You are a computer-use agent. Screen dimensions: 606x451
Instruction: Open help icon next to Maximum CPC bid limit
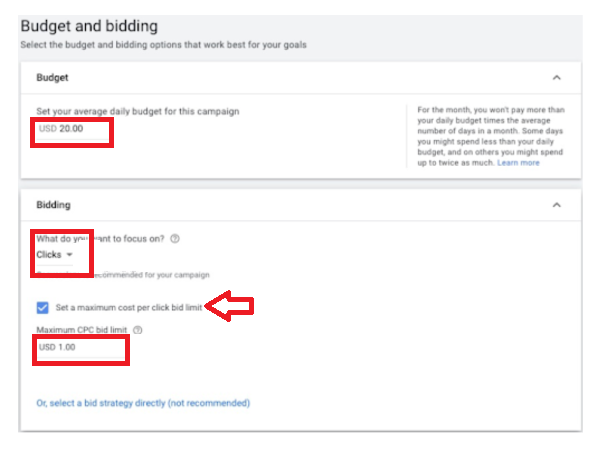click(x=138, y=330)
